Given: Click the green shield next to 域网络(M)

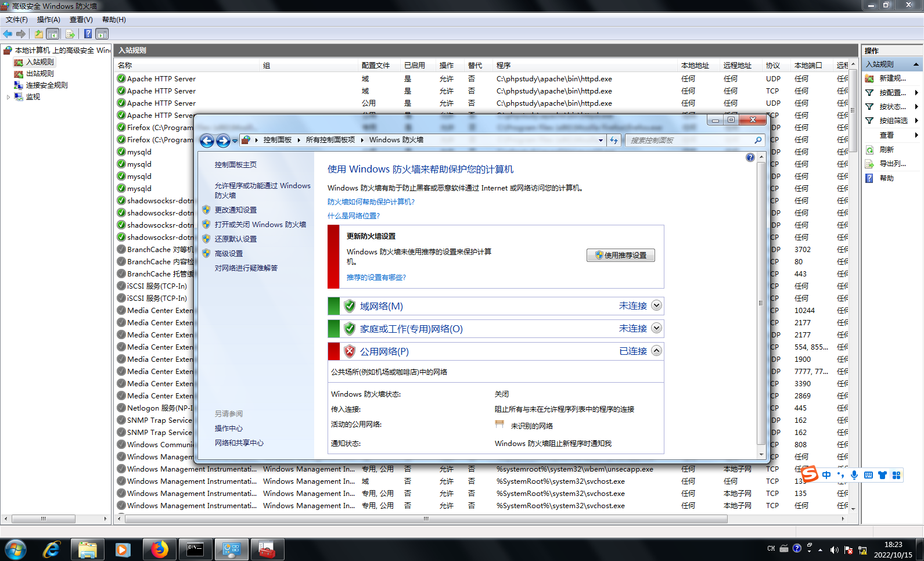Looking at the screenshot, I should tap(350, 306).
